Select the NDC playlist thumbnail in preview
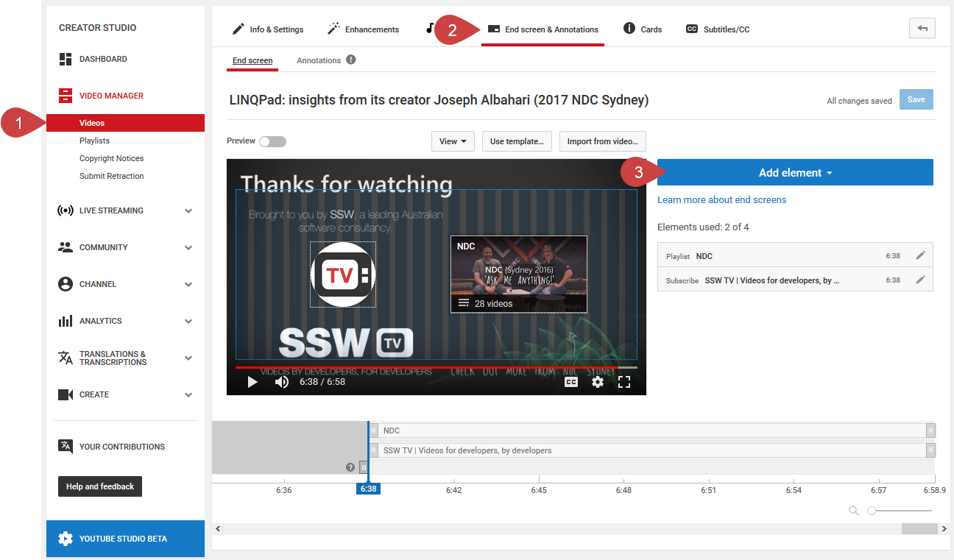 click(518, 274)
